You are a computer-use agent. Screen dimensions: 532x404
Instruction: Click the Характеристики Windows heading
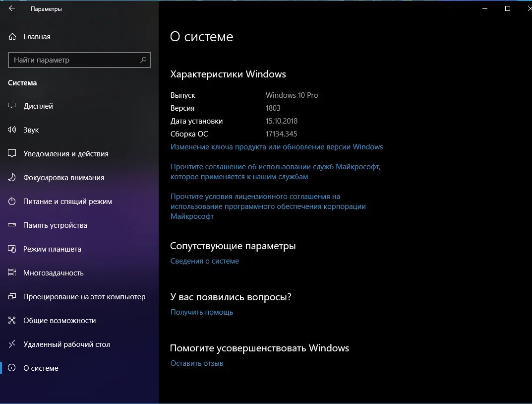click(x=228, y=74)
